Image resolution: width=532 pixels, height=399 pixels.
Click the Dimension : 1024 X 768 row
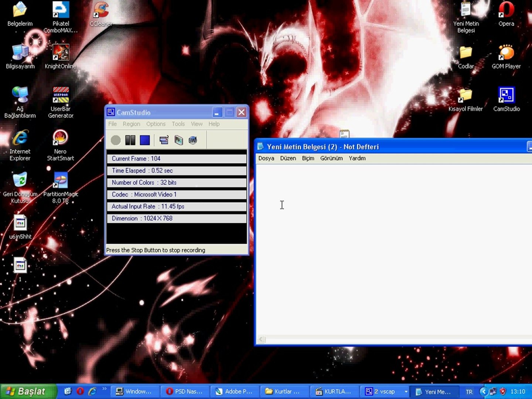coord(177,218)
